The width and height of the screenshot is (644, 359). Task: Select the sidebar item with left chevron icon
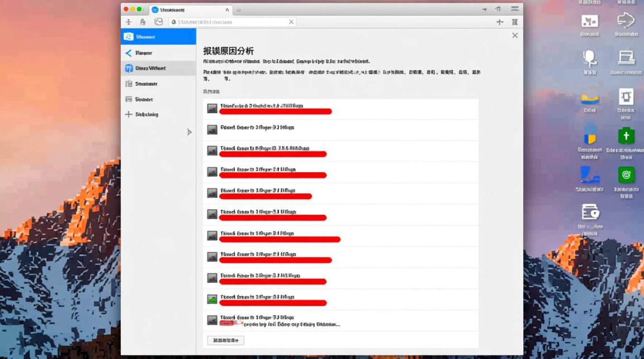[x=158, y=53]
